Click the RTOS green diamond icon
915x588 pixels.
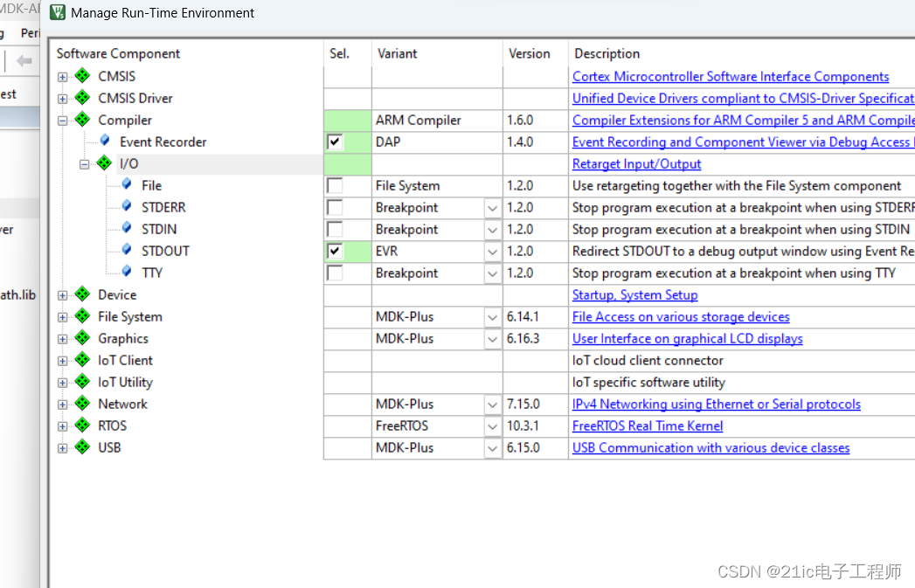(x=83, y=425)
